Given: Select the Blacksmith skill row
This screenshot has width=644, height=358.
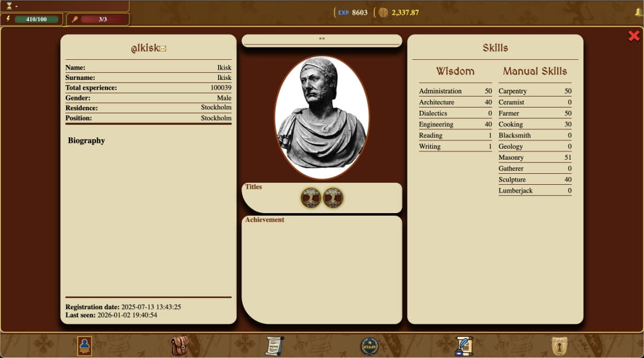Looking at the screenshot, I should point(535,135).
